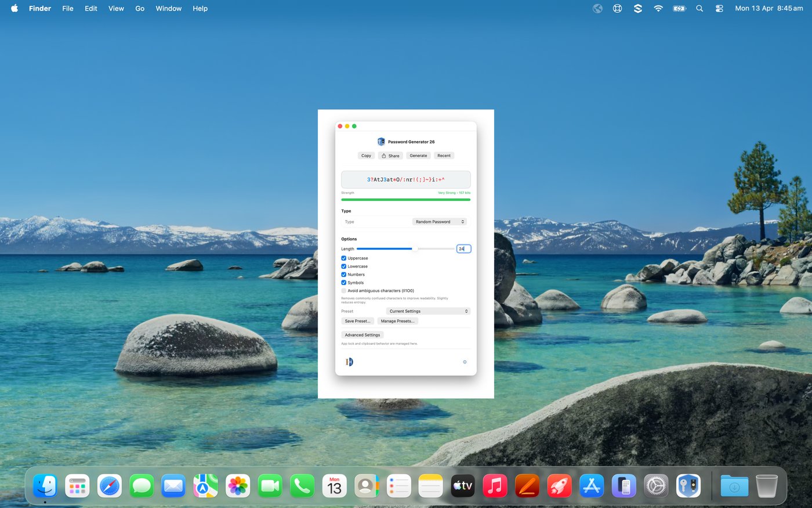Image resolution: width=812 pixels, height=508 pixels.
Task: Open the Random Password type dropdown
Action: (440, 222)
